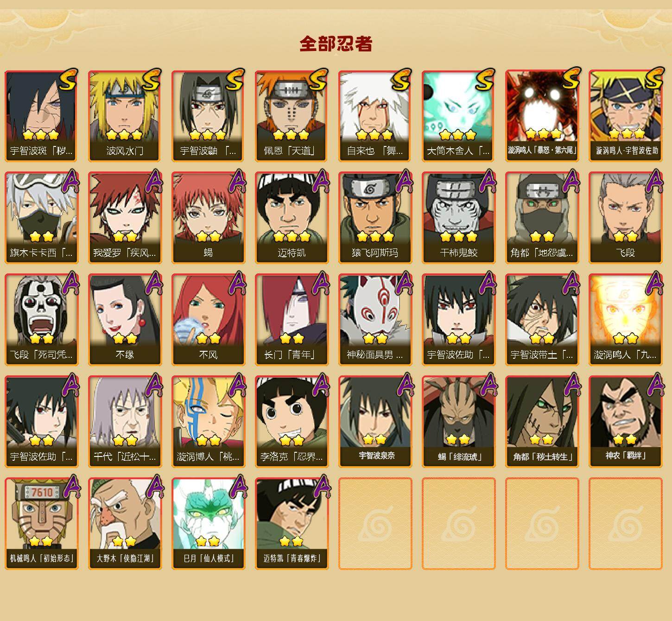Select the 猿飞阿斯玛 card
This screenshot has width=672, height=621.
[x=375, y=218]
